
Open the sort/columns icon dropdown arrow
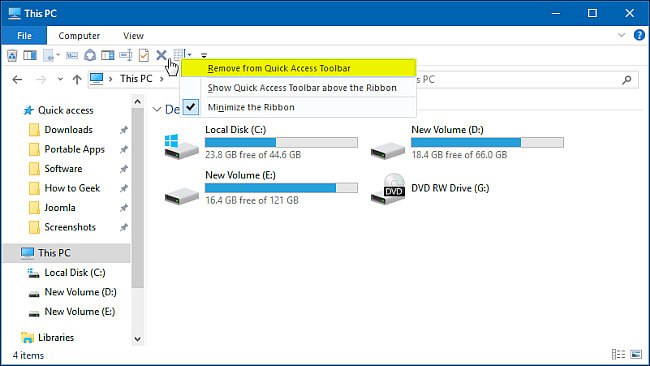click(189, 55)
